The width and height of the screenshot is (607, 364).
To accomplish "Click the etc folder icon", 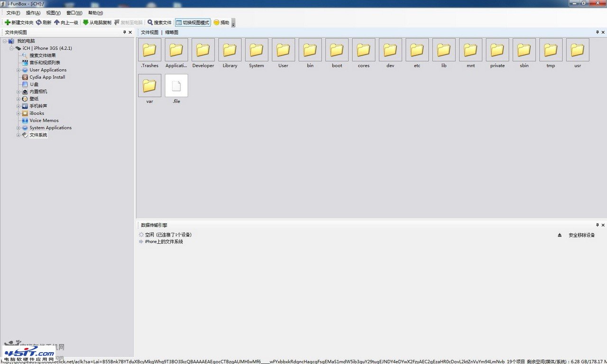I will 417,50.
